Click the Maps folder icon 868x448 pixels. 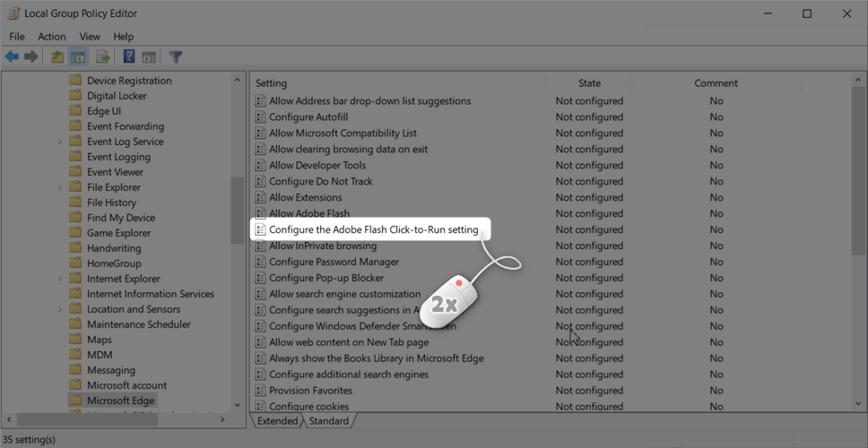pyautogui.click(x=75, y=340)
